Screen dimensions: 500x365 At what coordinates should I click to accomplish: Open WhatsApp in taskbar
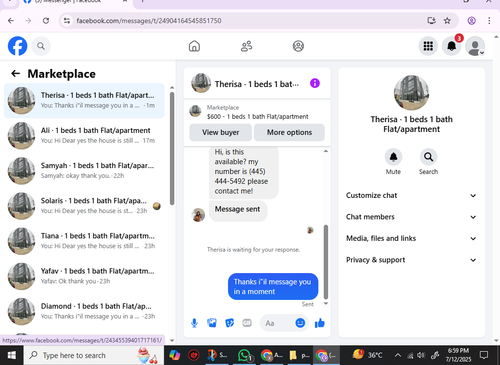[245, 355]
